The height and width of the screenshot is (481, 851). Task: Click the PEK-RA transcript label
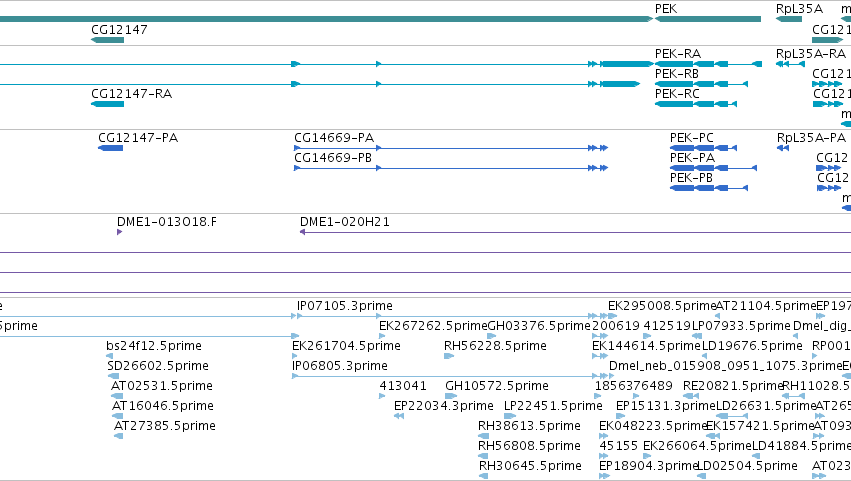tap(678, 53)
